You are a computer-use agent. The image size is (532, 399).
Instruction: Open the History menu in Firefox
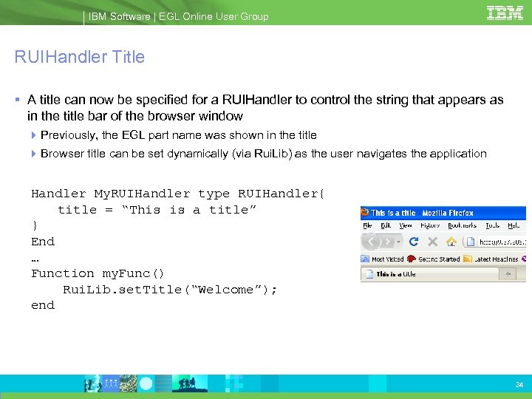[430, 225]
